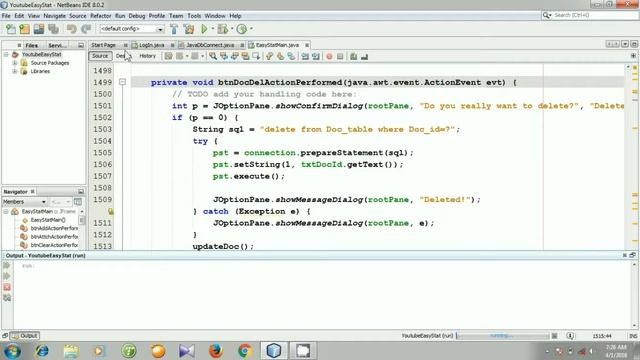Open the Refactor menu
The image size is (640, 360).
point(100,16)
